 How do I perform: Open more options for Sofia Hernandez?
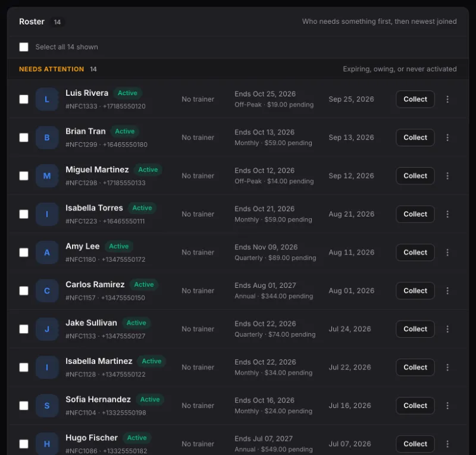click(447, 406)
